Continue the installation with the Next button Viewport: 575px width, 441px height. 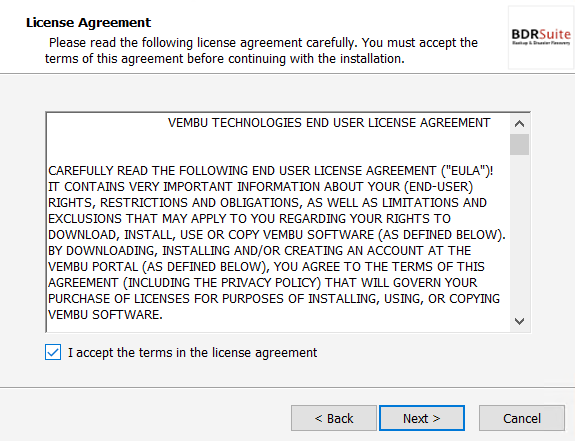(x=422, y=418)
